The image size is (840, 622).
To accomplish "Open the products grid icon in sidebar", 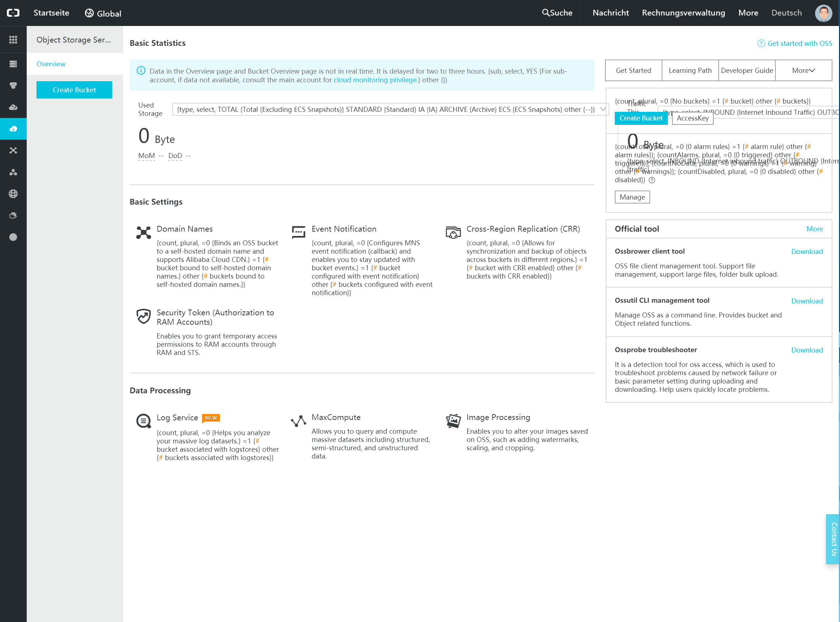I will tap(13, 40).
